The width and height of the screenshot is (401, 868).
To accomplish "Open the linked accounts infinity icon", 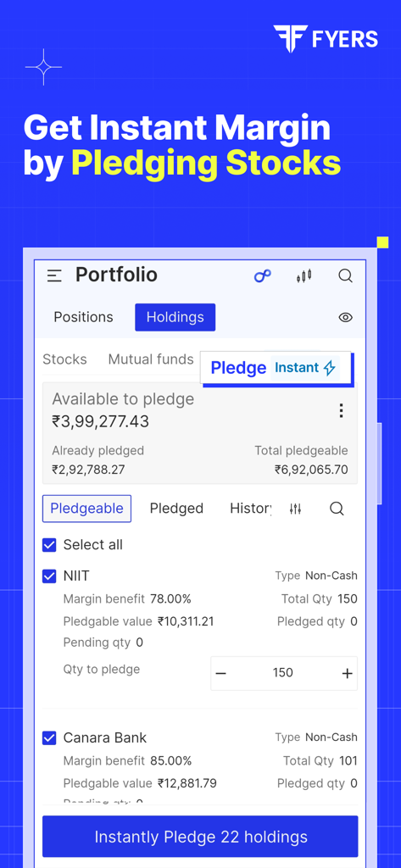I will (x=263, y=275).
